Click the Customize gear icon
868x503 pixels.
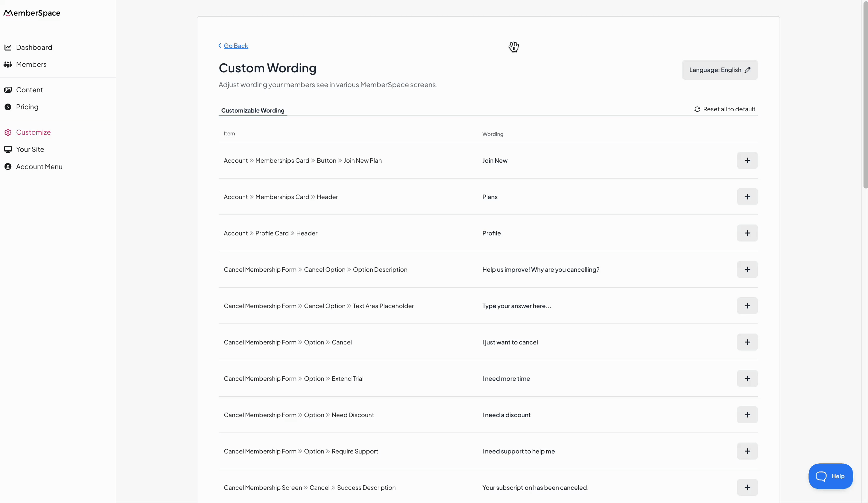point(8,132)
